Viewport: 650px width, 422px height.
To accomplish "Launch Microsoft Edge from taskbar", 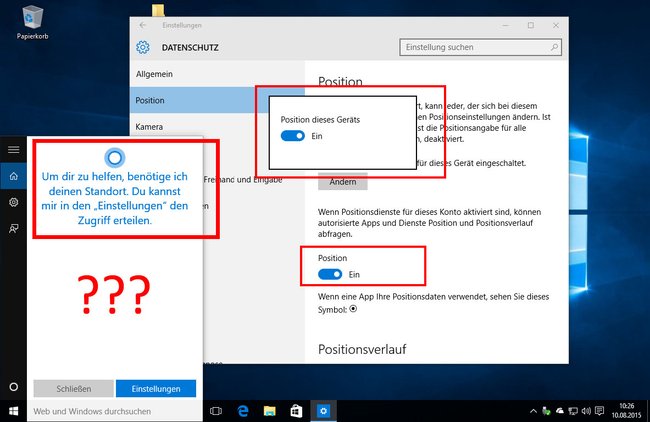I will pos(243,411).
